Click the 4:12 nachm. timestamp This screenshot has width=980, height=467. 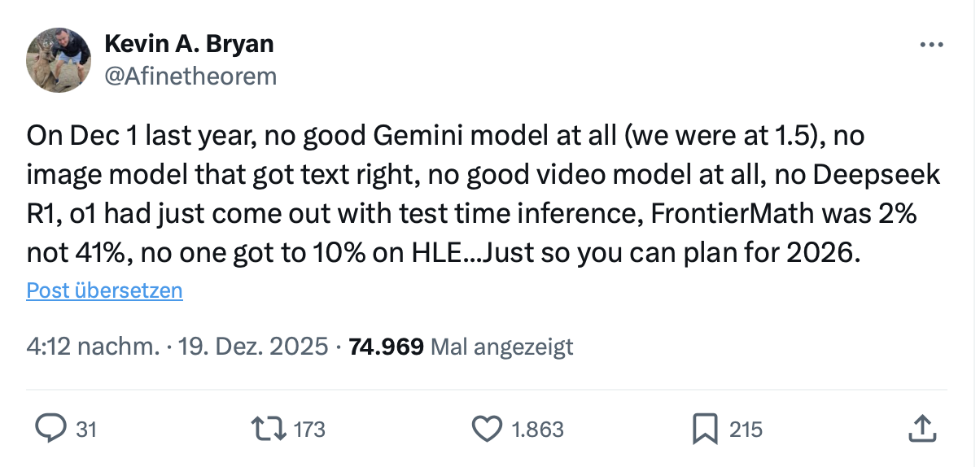point(92,347)
